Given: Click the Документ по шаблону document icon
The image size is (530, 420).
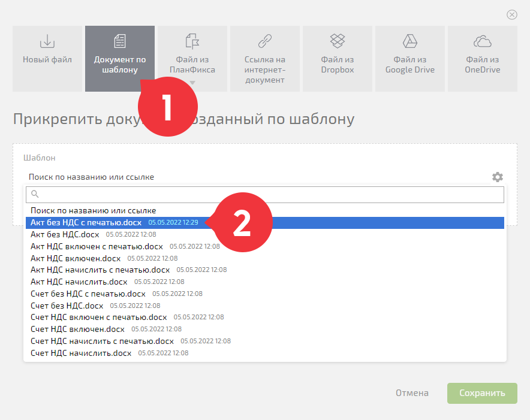Looking at the screenshot, I should (x=120, y=41).
